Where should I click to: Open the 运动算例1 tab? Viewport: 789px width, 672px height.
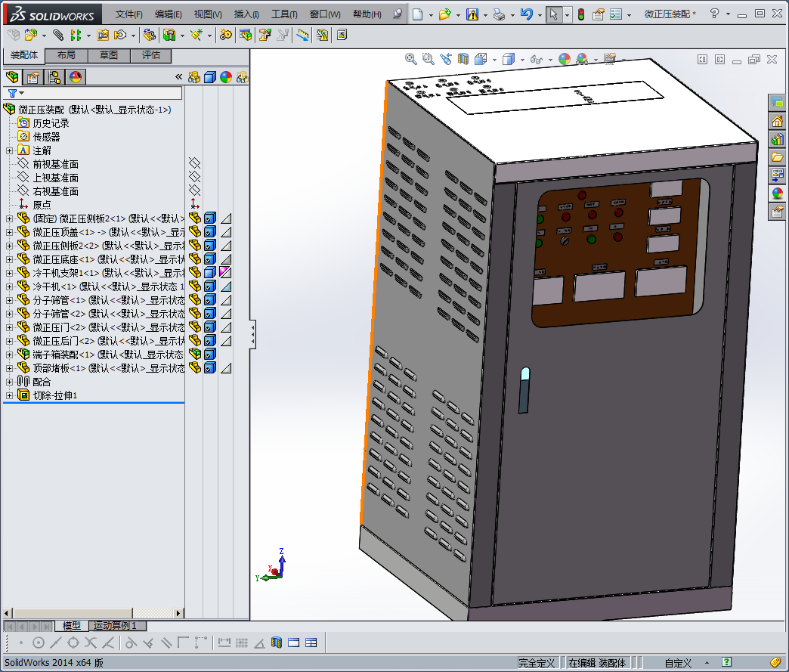[115, 626]
